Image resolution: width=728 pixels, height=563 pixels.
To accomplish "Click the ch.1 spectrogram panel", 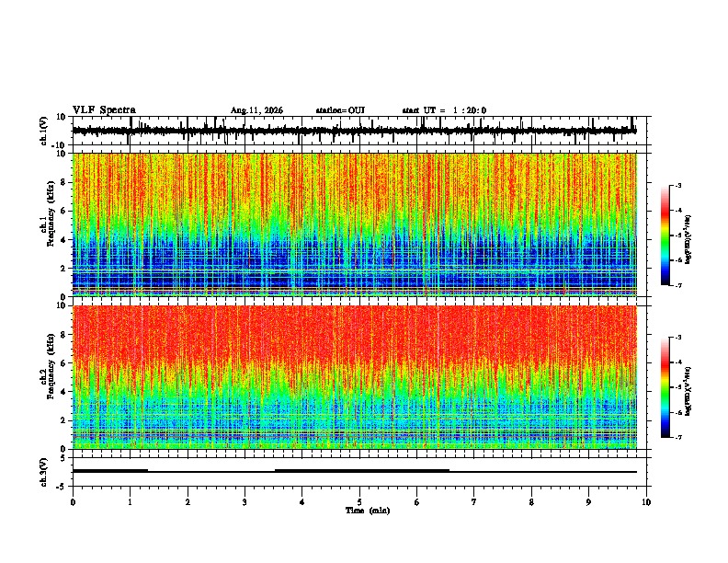I will (355, 224).
